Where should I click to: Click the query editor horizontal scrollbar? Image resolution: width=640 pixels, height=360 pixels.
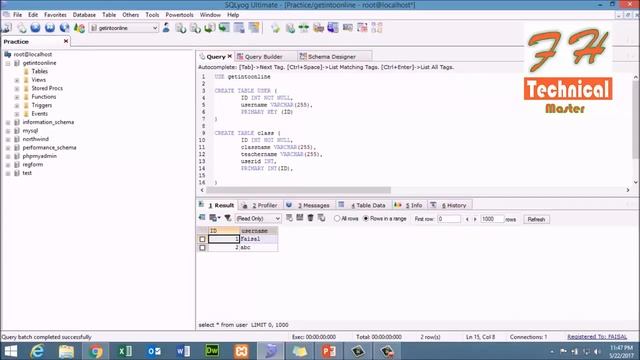pos(298,190)
